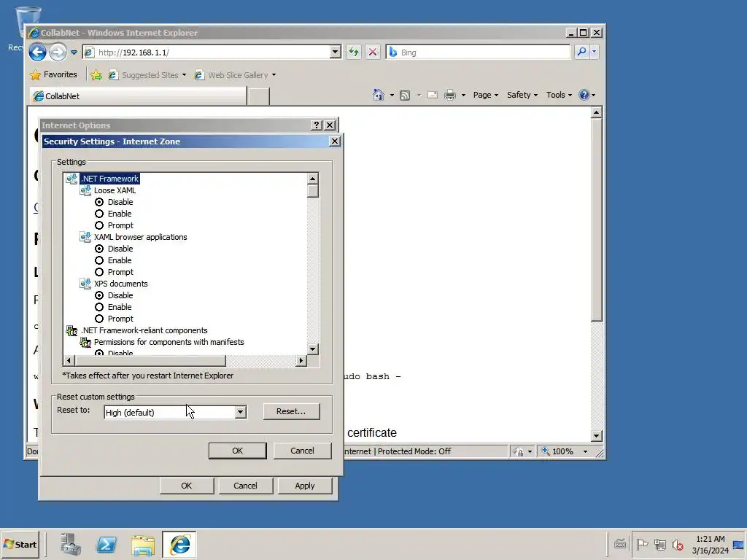Click the Action Center flag tray icon

(x=642, y=544)
